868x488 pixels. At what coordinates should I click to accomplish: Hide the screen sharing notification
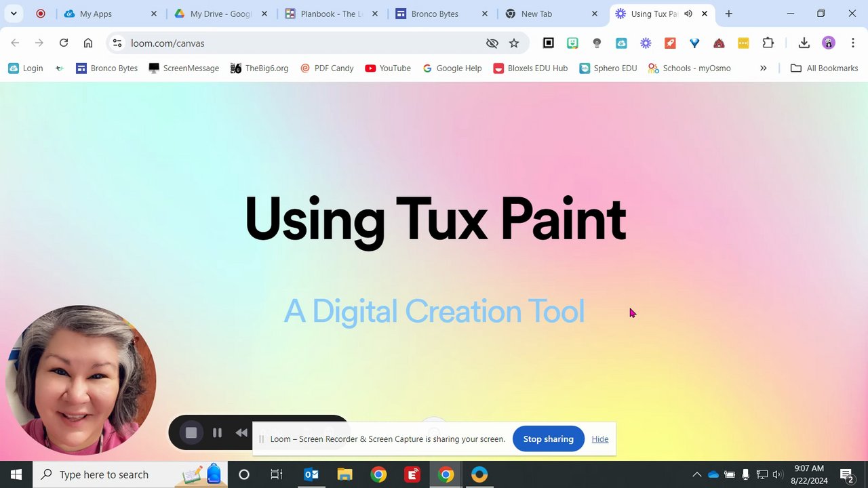[600, 439]
